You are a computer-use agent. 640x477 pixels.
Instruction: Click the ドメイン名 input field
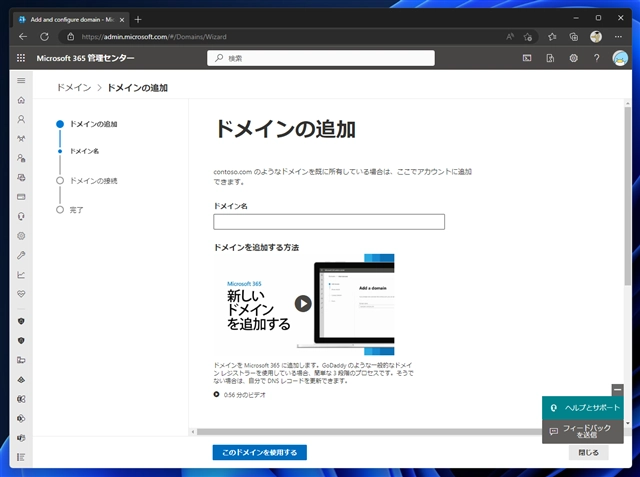(329, 222)
